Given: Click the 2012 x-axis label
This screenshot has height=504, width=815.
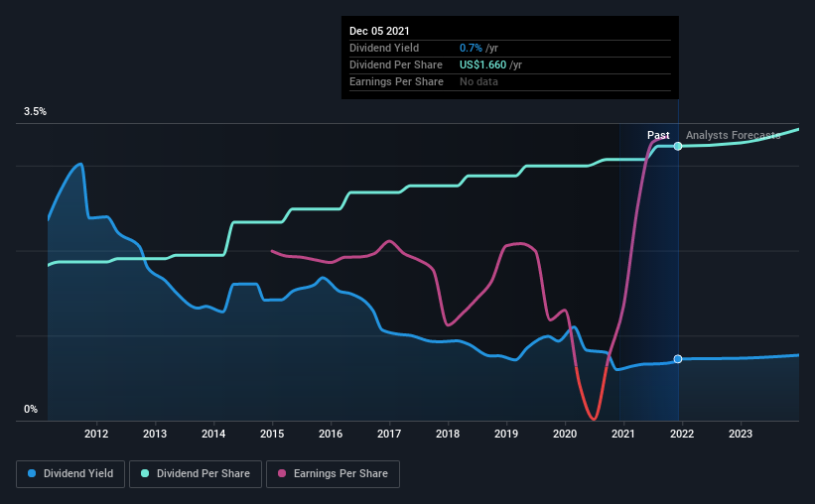Looking at the screenshot, I should point(96,434).
